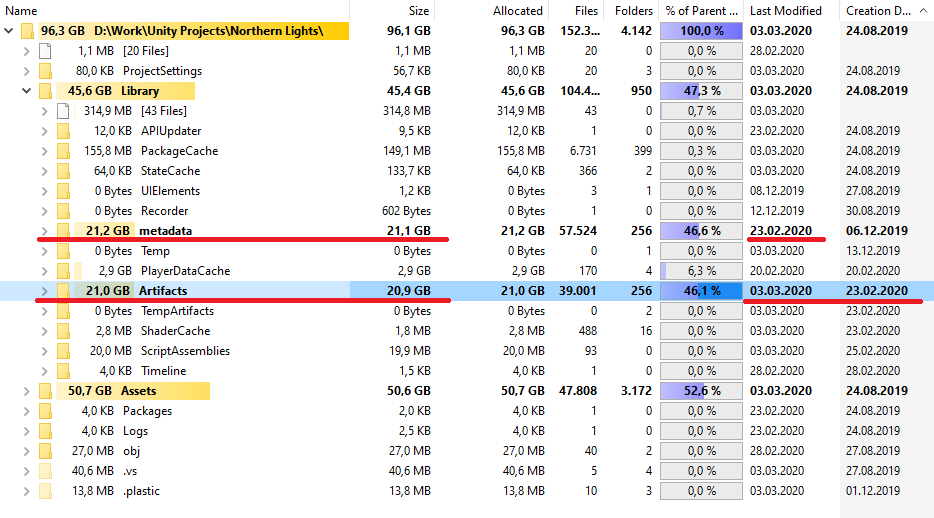This screenshot has height=518, width=934.
Task: Click the .plastic folder icon
Action: (45, 491)
